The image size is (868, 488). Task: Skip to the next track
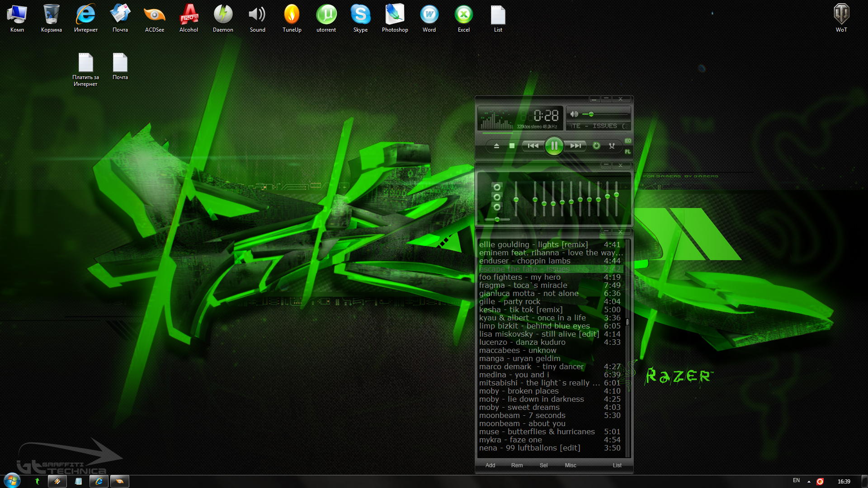pos(576,145)
